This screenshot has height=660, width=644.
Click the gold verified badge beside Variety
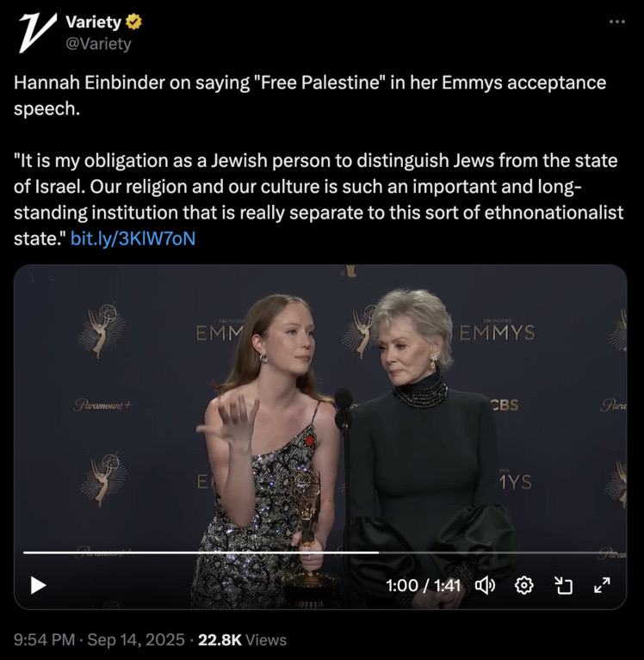click(x=133, y=22)
